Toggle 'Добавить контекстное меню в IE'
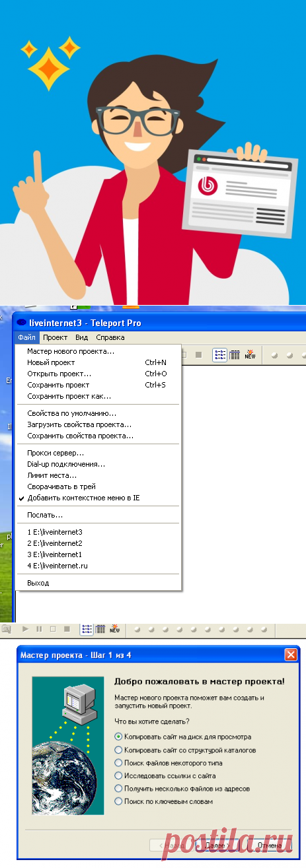Image resolution: width=306 pixels, height=868 pixels. (x=97, y=498)
